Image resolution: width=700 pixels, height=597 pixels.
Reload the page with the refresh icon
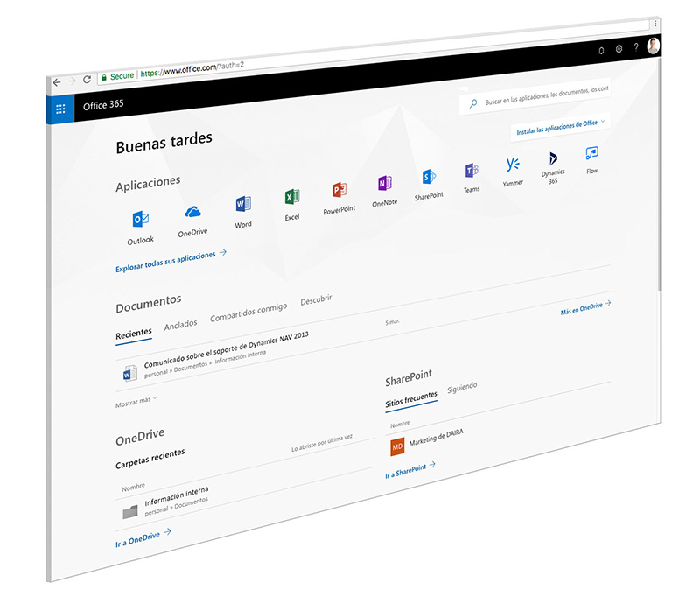pyautogui.click(x=87, y=79)
